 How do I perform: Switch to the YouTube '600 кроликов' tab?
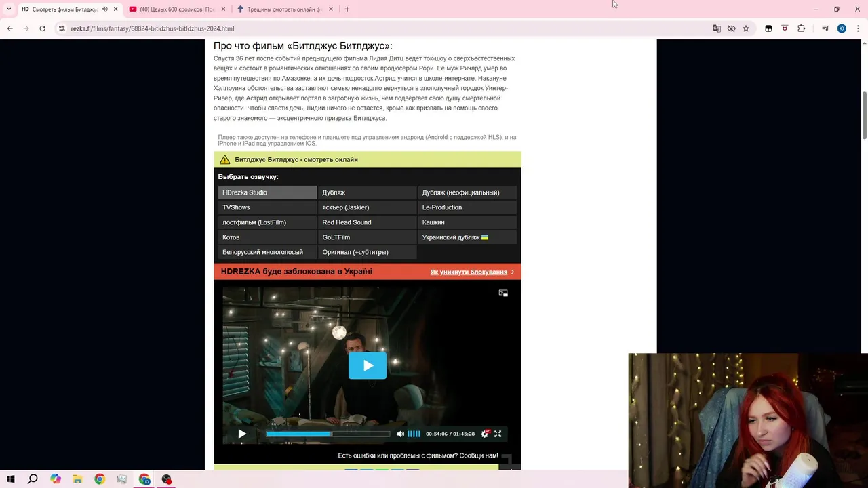[x=176, y=9]
